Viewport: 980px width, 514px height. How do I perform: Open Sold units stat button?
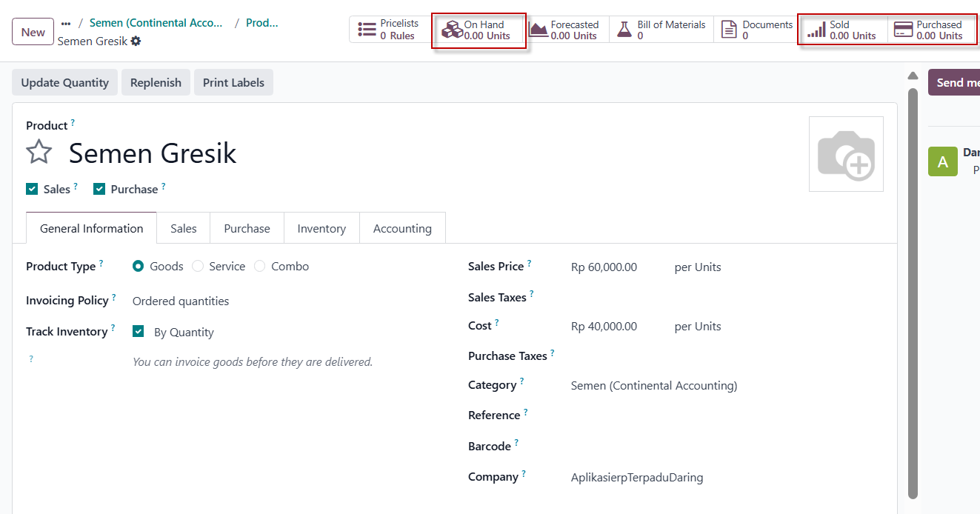point(843,30)
